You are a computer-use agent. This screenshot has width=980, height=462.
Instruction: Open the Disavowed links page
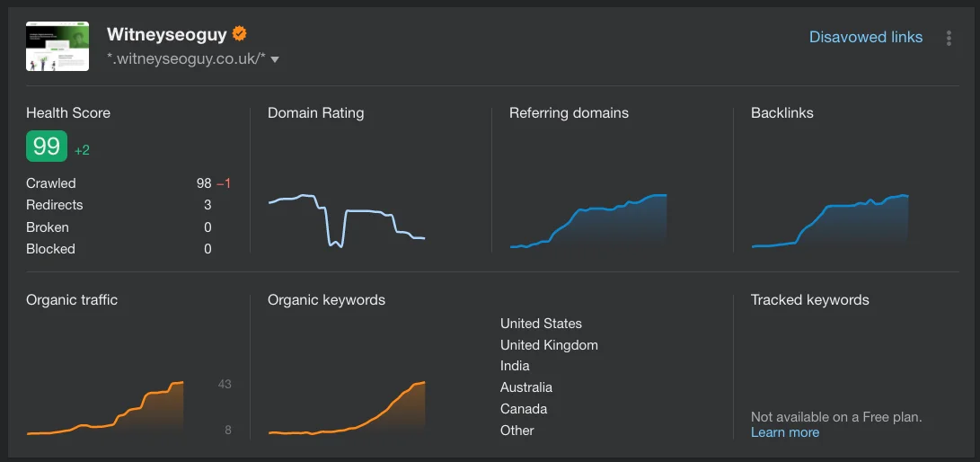(866, 37)
